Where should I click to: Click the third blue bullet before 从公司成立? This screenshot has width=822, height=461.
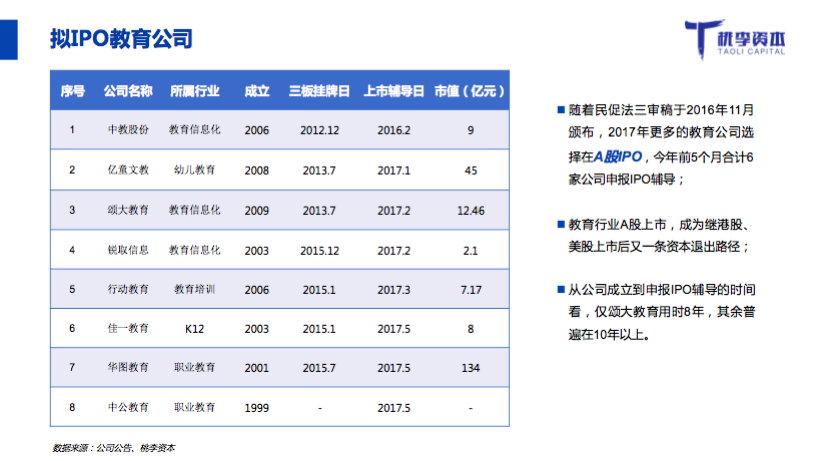(x=560, y=289)
